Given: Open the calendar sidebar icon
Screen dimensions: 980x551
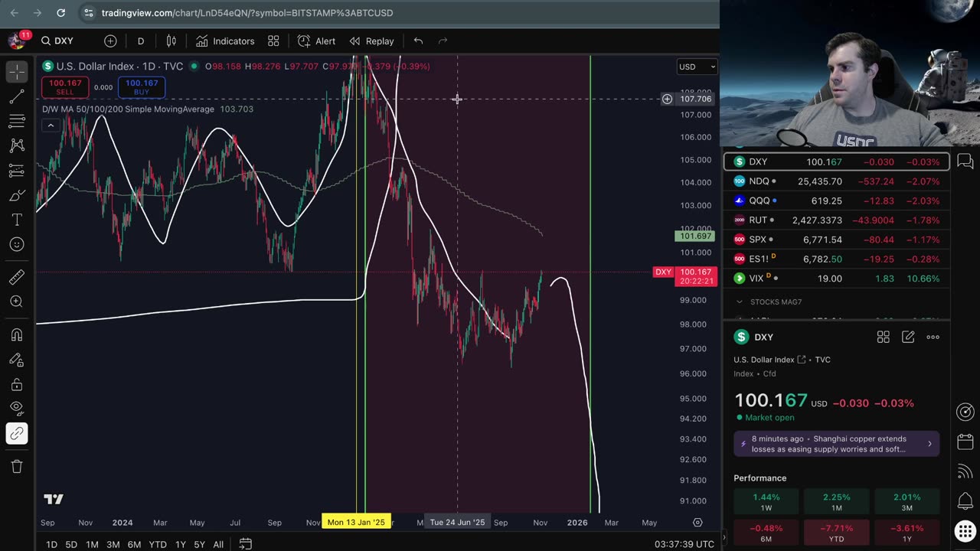Looking at the screenshot, I should pyautogui.click(x=965, y=442).
